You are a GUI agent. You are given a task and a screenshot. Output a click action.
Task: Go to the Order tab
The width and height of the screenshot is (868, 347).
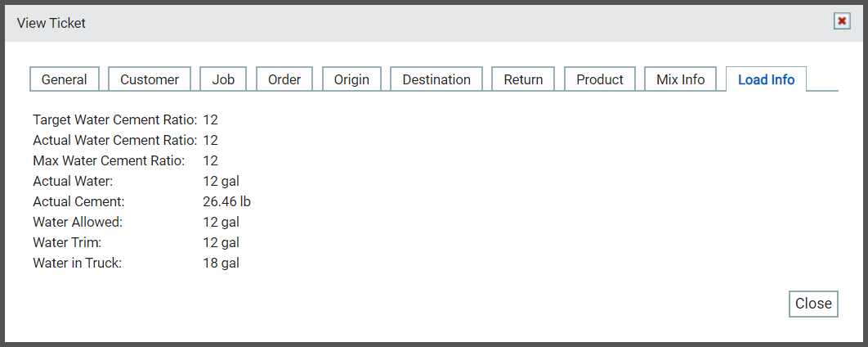284,79
